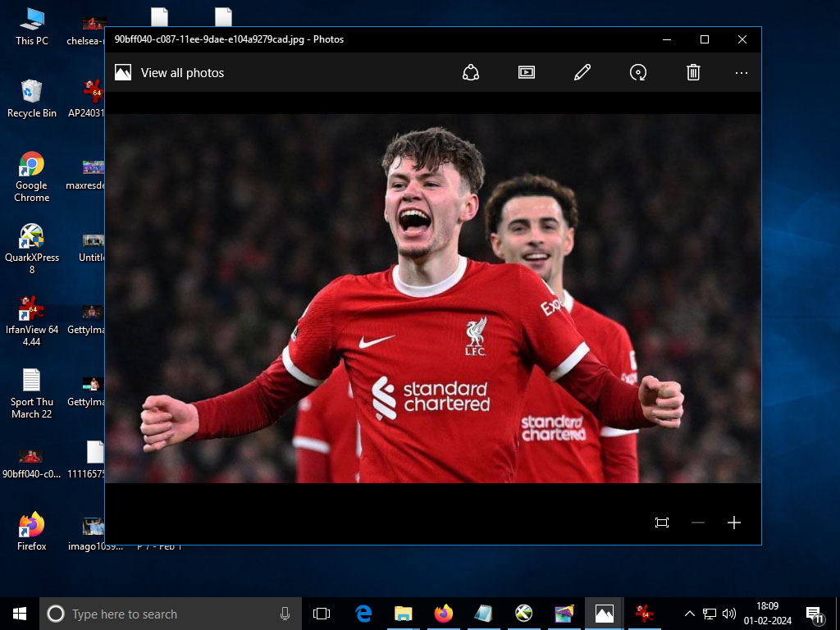Click the fit-to-window icon
The image size is (840, 630).
click(662, 523)
